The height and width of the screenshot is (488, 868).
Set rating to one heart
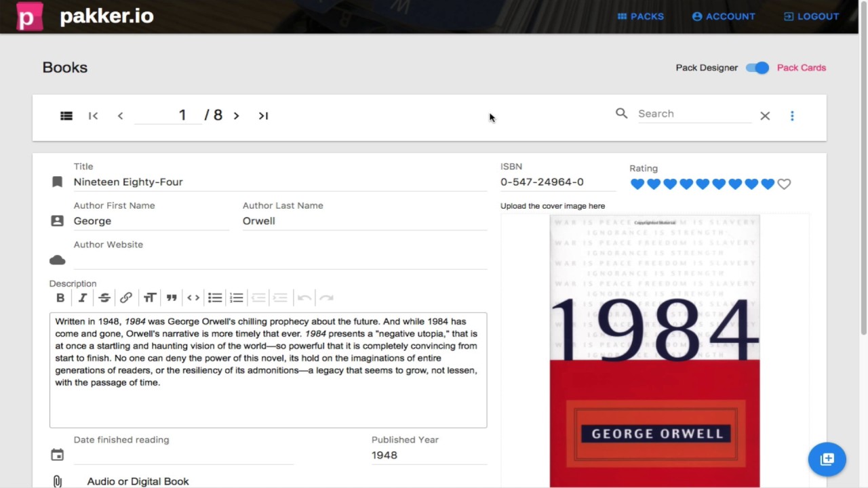[x=637, y=184]
